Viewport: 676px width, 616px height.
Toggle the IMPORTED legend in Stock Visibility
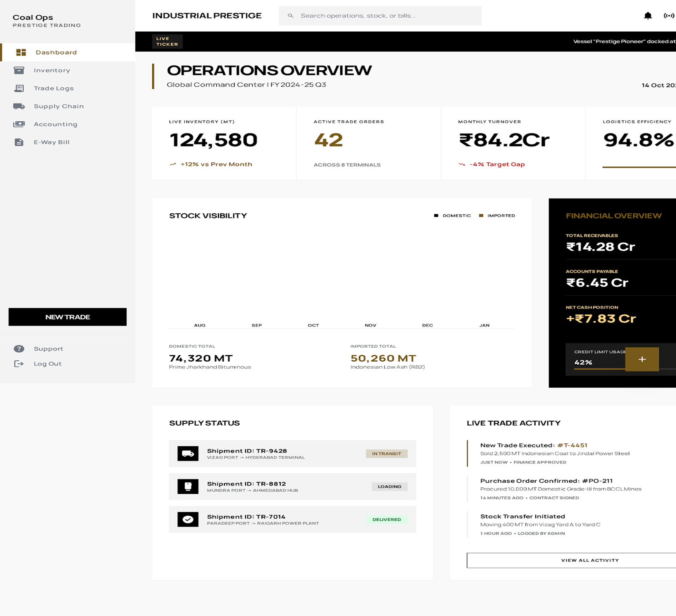pyautogui.click(x=497, y=215)
